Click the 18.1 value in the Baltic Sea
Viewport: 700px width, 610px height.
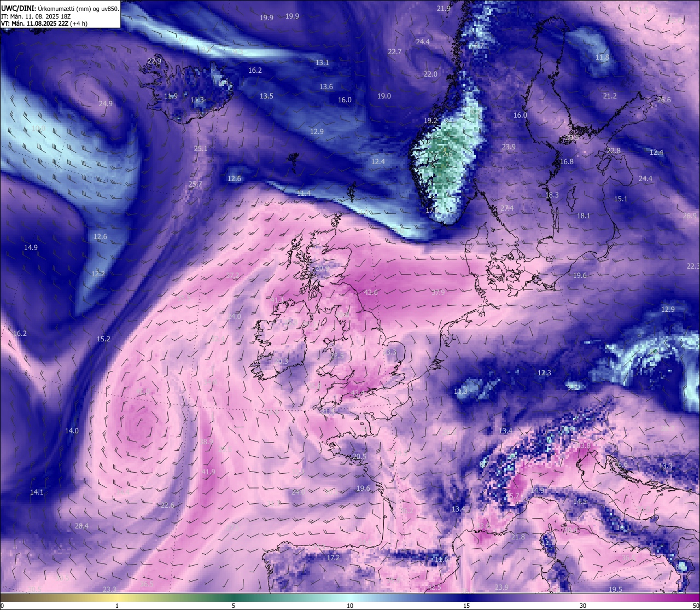(584, 216)
